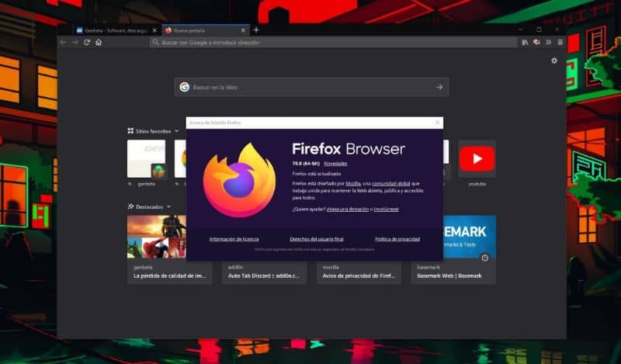Follow the Mozilla link in dialog

click(x=353, y=183)
